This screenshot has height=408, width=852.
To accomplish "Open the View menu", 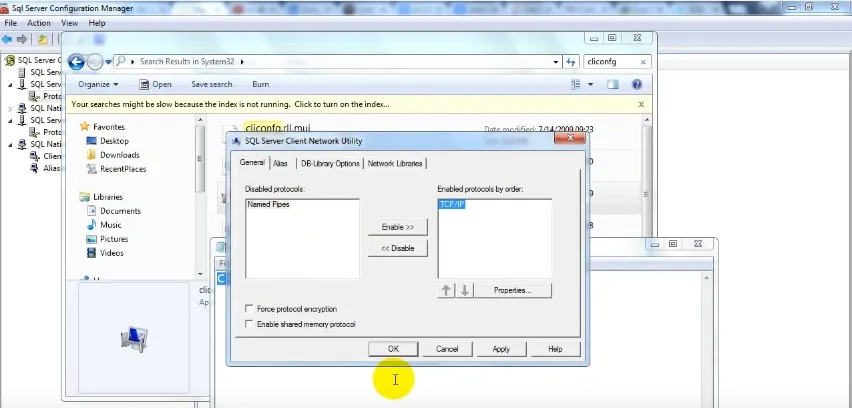I will tap(70, 23).
